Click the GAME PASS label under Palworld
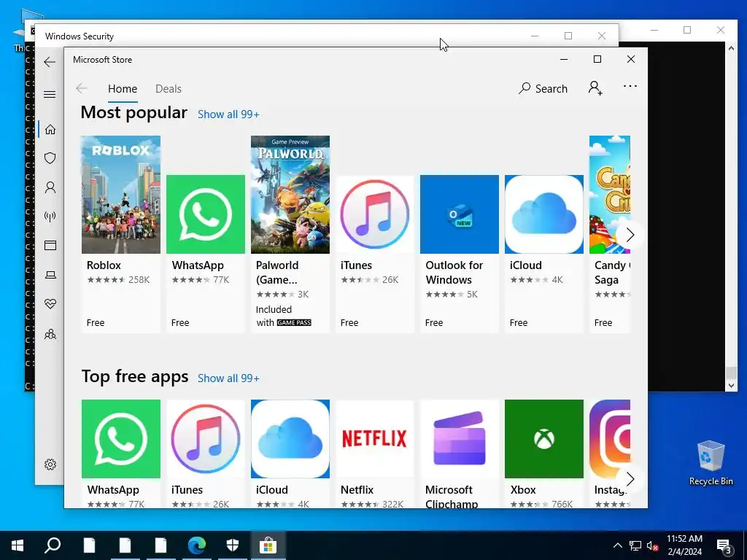747x560 pixels. (x=294, y=323)
